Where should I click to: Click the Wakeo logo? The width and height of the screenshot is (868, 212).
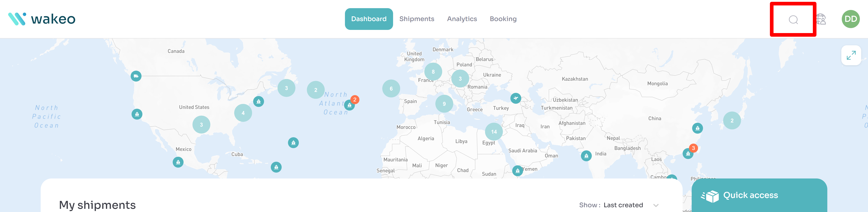coord(42,19)
